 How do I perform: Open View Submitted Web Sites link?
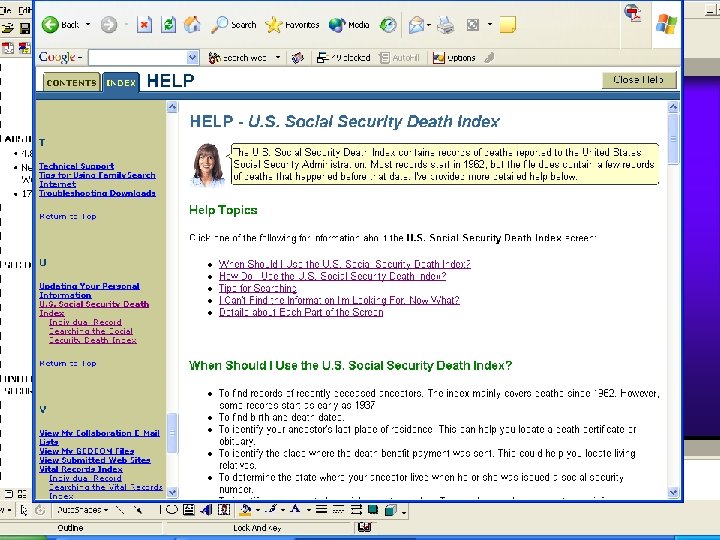95,460
